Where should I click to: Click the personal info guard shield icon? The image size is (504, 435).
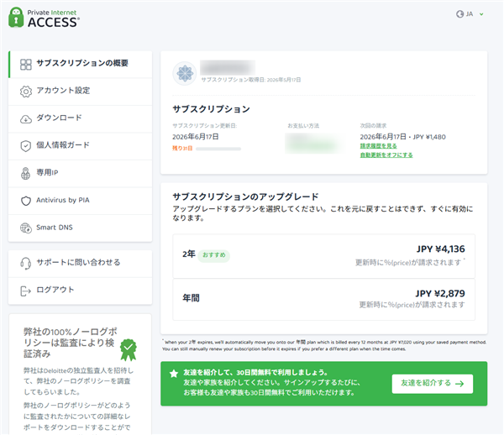26,146
